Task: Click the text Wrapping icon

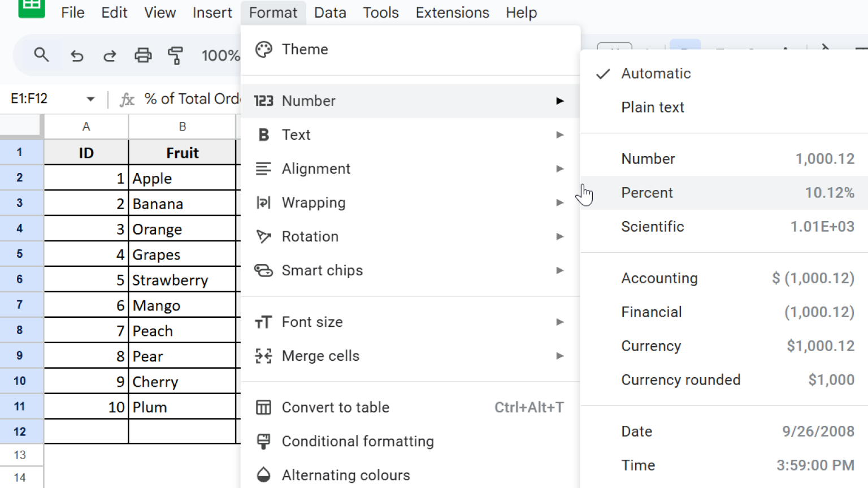Action: click(263, 202)
